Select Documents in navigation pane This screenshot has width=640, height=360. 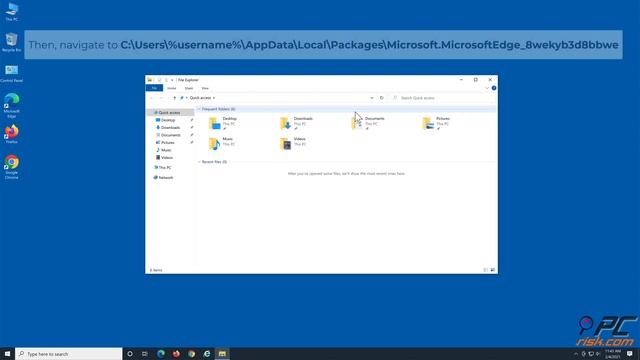pos(170,135)
